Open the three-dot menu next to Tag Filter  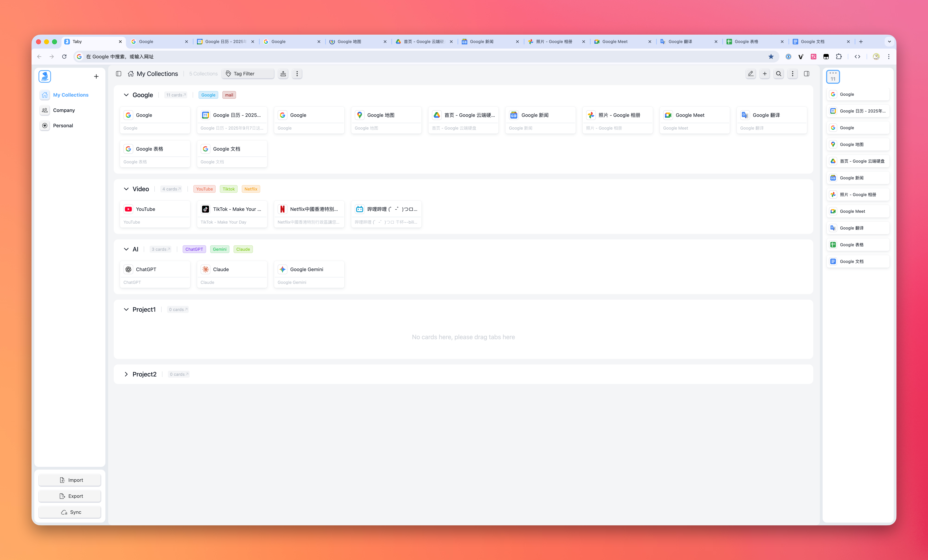[297, 74]
